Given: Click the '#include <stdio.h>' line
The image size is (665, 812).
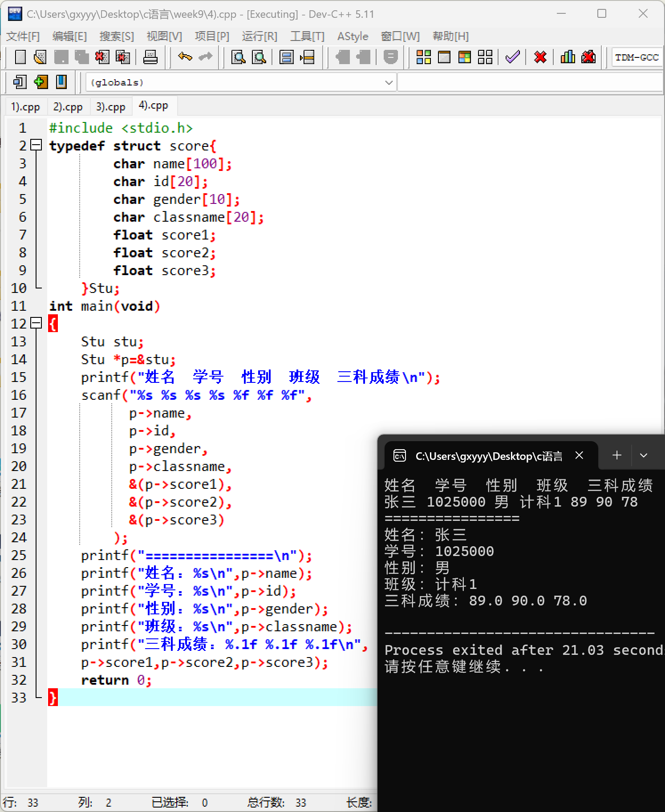Looking at the screenshot, I should [x=121, y=128].
